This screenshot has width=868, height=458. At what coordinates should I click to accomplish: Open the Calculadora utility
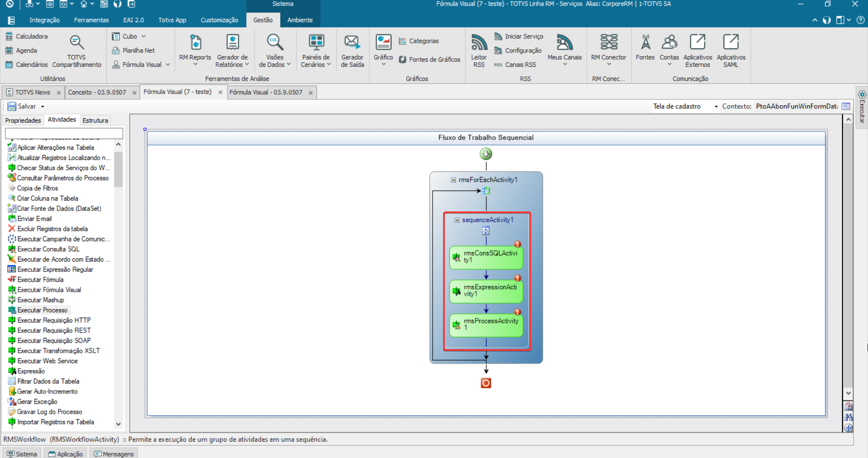(26, 36)
